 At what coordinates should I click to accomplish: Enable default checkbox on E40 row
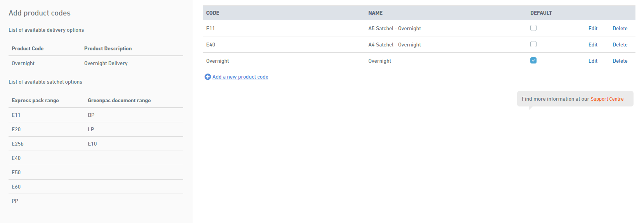pos(533,44)
